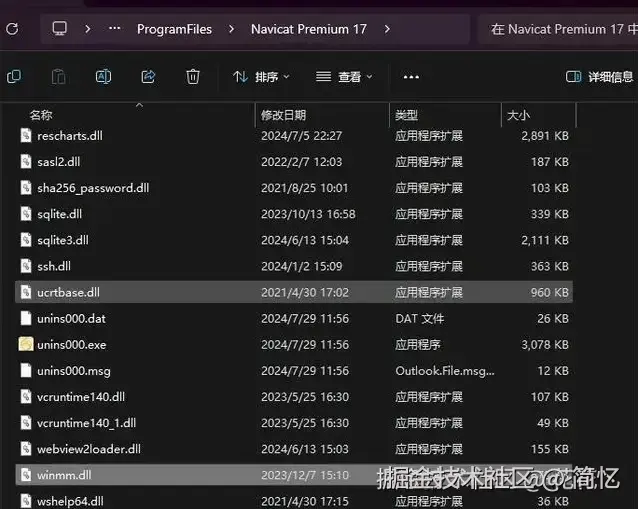Select the unins000.msg file name
Screen dimensions: 638x509
(x=74, y=371)
